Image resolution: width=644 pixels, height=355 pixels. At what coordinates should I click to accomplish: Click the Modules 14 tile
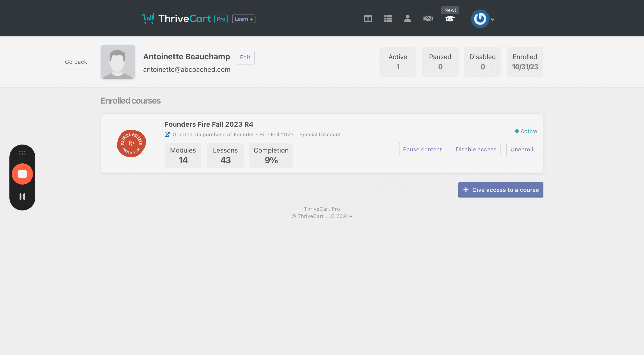pos(183,155)
